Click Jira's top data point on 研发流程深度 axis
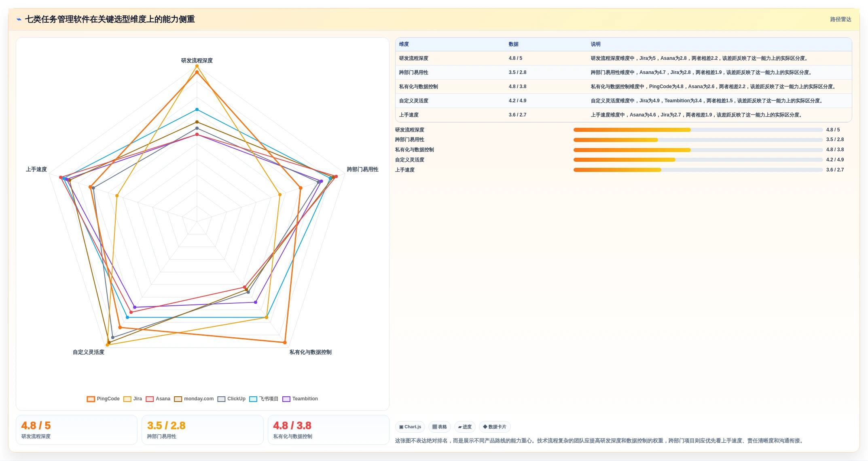 tap(197, 66)
